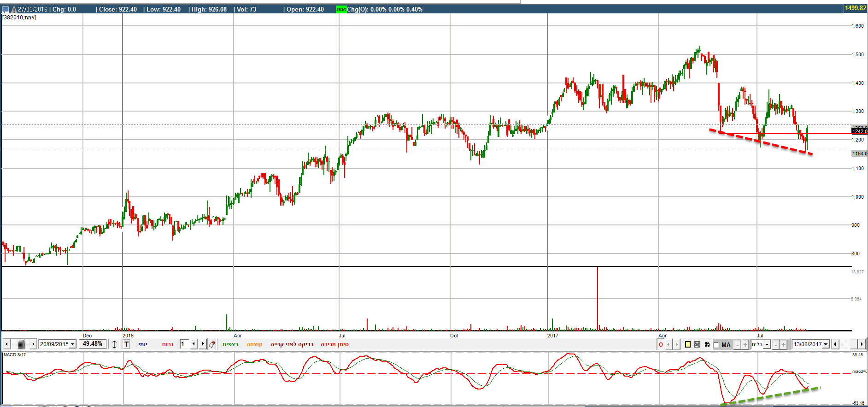Image resolution: width=868 pixels, height=407 pixels.
Task: Open the speech bubble comment icon
Action: pyautogui.click(x=6, y=9)
